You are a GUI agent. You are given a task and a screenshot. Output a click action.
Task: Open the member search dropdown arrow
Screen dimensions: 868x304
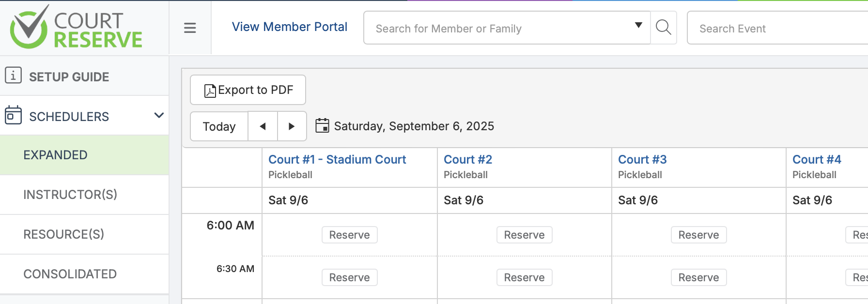pos(638,25)
